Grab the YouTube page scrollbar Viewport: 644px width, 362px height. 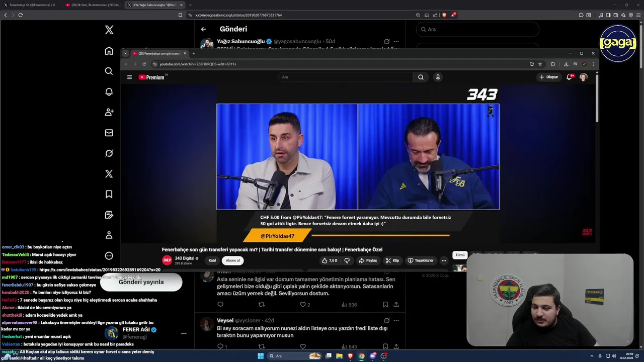click(597, 98)
